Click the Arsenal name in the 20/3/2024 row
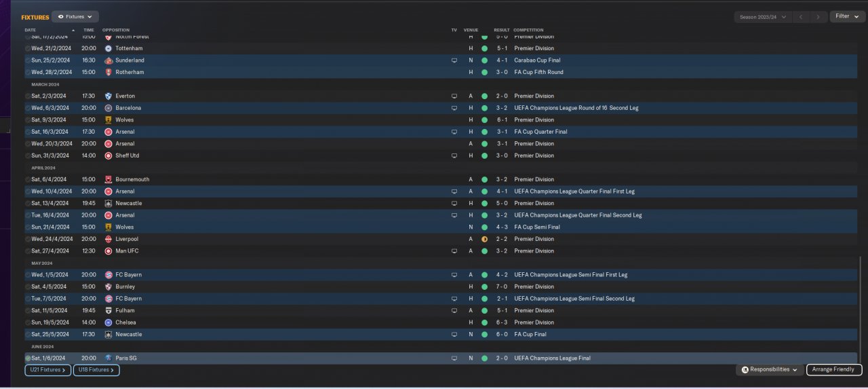Viewport: 868px width, 389px height. pos(125,143)
